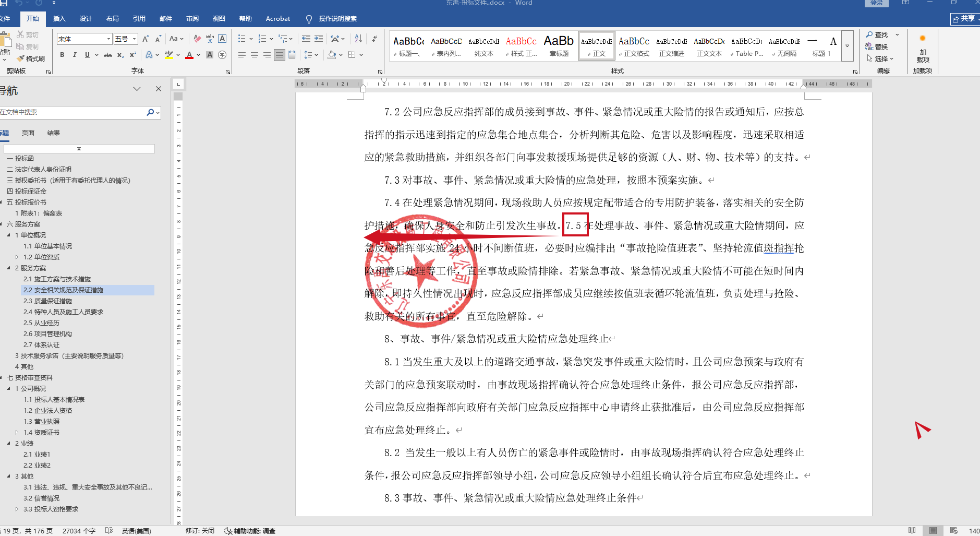Image resolution: width=980 pixels, height=536 pixels.
Task: Switch to the Design (设计) ribbon tab
Action: [86, 19]
